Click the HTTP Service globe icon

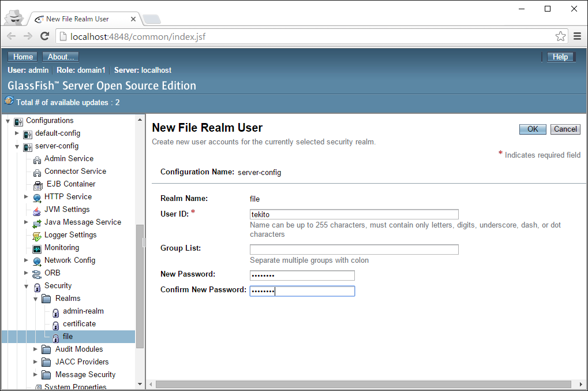tap(37, 198)
